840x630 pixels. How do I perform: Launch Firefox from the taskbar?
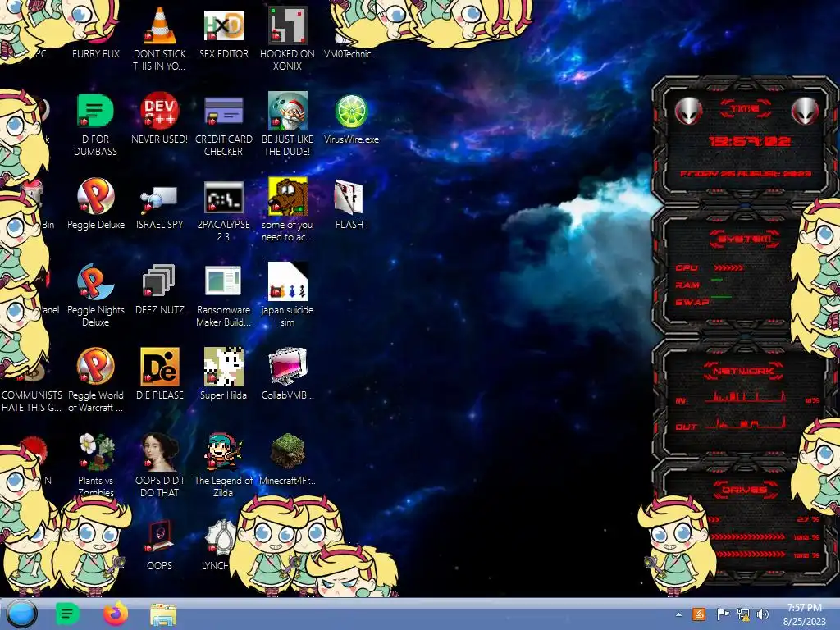coord(115,614)
